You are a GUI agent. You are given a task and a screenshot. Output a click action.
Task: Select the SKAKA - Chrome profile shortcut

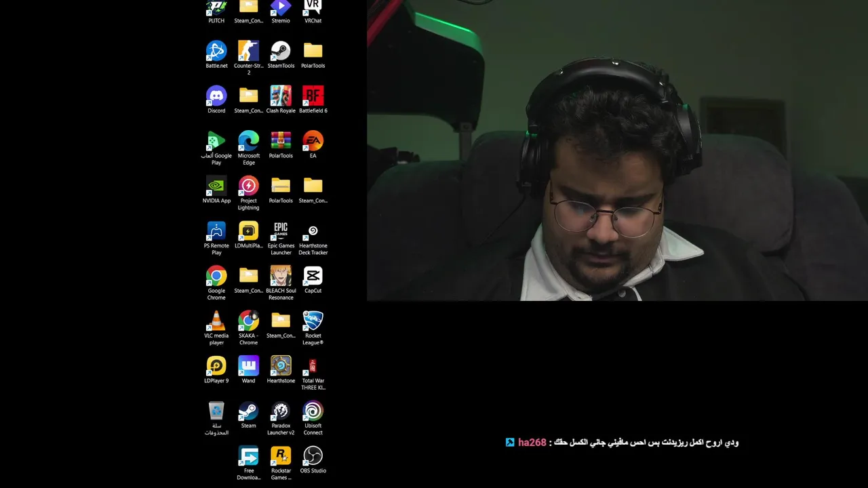tap(248, 327)
